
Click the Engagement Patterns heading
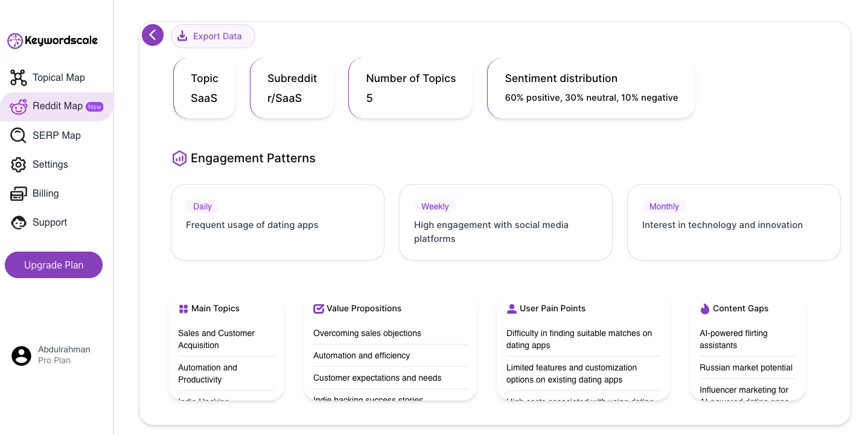pyautogui.click(x=253, y=158)
